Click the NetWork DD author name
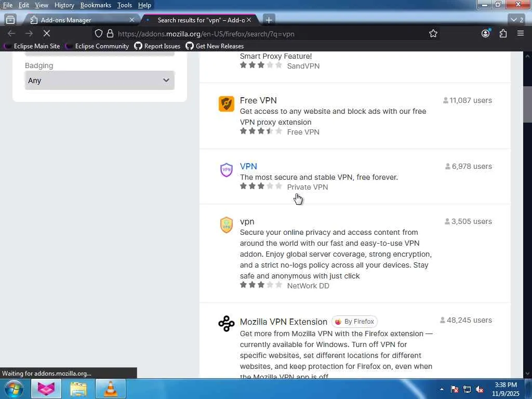The height and width of the screenshot is (399, 532). click(x=308, y=286)
